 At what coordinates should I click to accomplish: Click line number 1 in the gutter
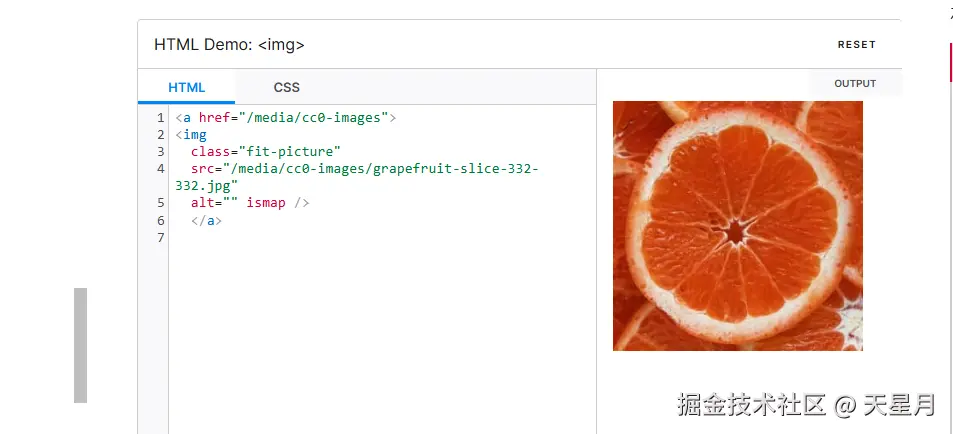[x=160, y=117]
